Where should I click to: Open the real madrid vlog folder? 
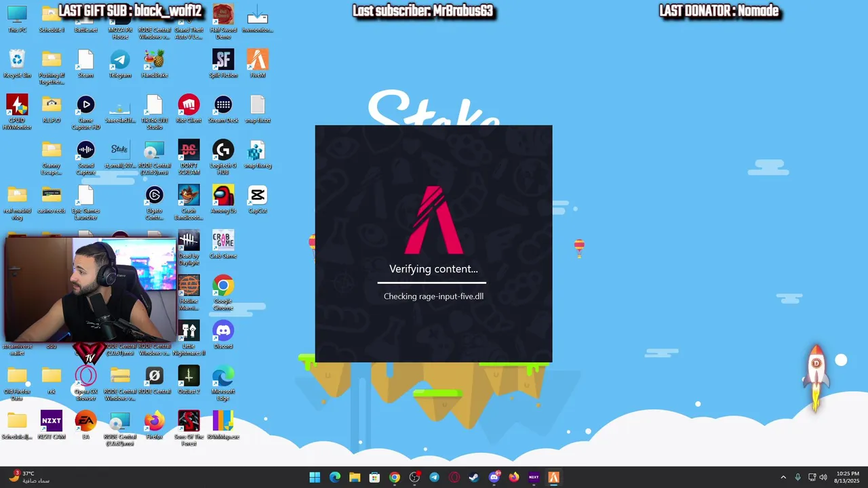[17, 203]
